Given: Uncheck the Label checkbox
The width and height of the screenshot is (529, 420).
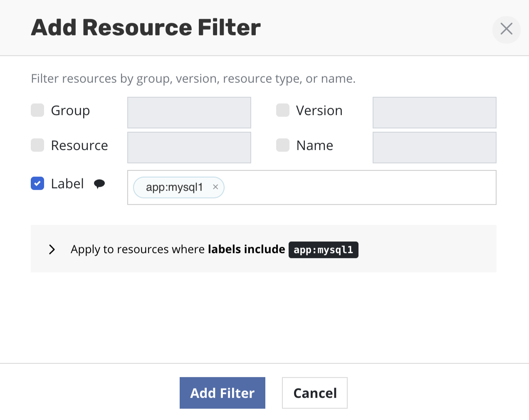Looking at the screenshot, I should click(x=37, y=183).
